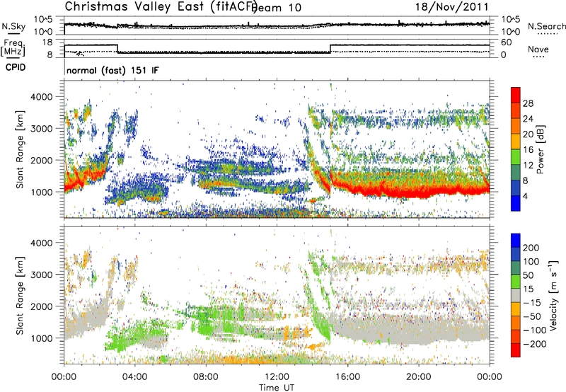Select '1000' on the velocity panel range axis
This screenshot has width=566, height=392.
point(42,338)
